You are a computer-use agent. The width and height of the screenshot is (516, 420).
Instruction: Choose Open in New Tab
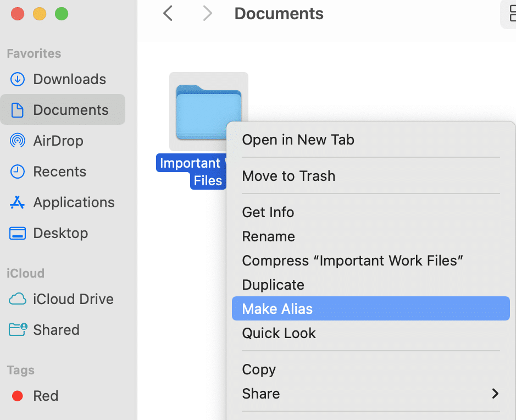(298, 140)
